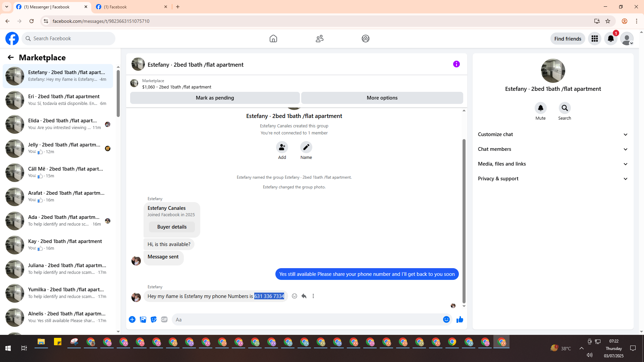
Task: Open the emoji picker in message box
Action: click(446, 319)
